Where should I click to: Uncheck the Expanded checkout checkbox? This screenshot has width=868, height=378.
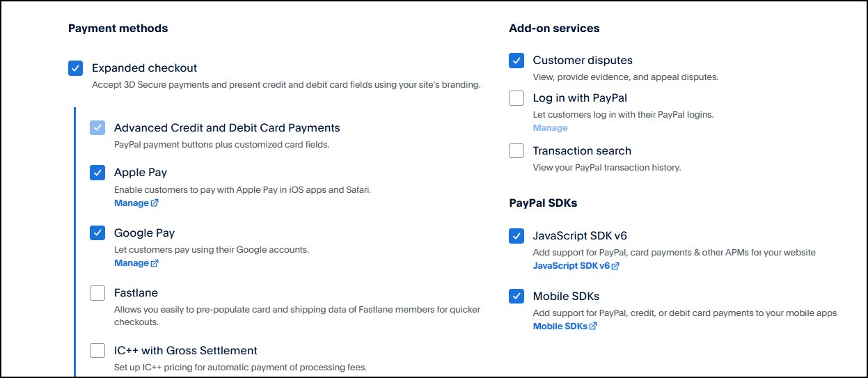click(76, 68)
